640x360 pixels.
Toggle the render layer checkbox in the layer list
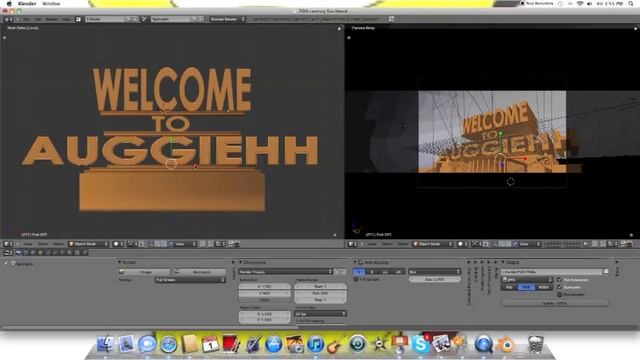[7, 264]
